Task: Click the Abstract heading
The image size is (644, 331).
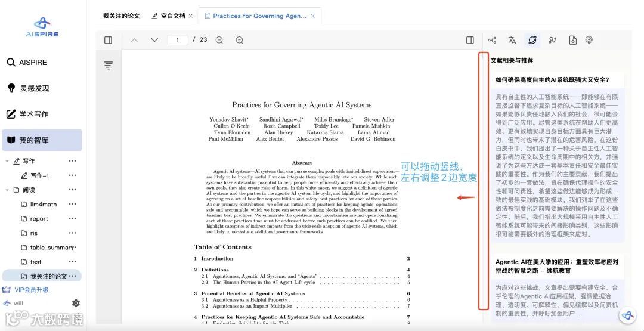Action: 302,163
